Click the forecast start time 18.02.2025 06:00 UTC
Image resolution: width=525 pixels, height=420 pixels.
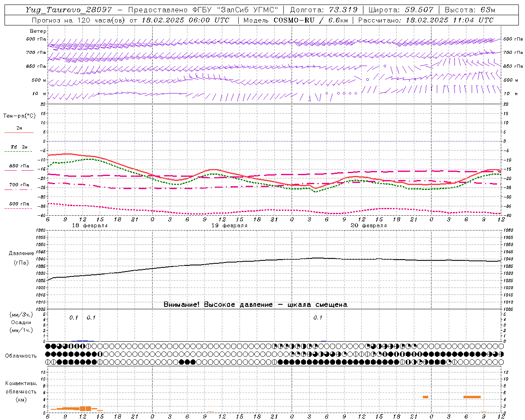tap(185, 20)
